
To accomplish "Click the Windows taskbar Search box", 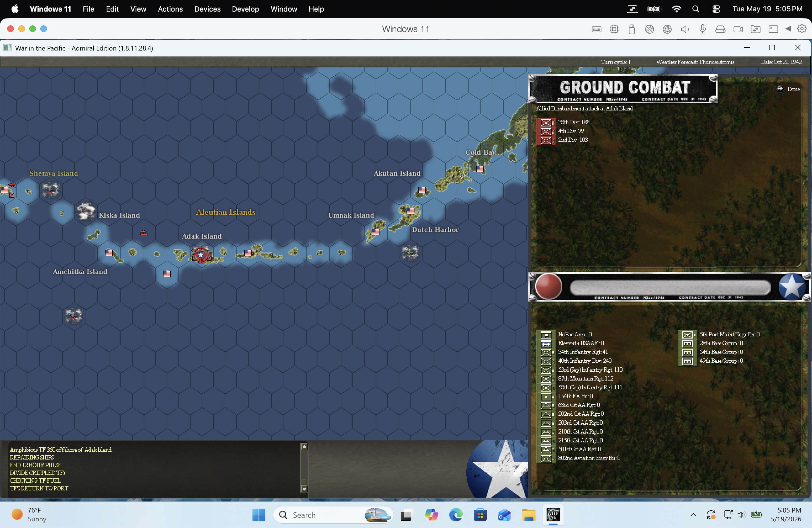I will [x=333, y=515].
